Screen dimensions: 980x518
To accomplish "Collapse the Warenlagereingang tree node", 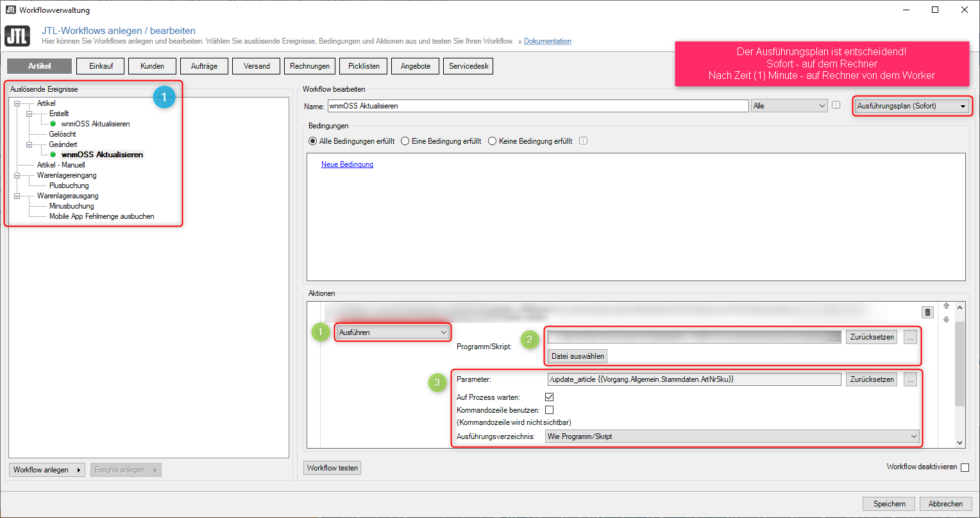I will click(17, 175).
